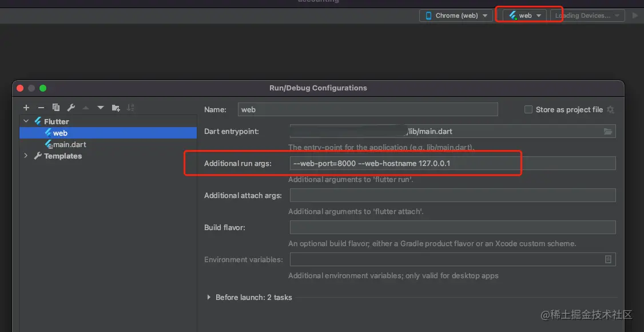Move configuration up arrow icon
This screenshot has width=644, height=332.
(86, 108)
